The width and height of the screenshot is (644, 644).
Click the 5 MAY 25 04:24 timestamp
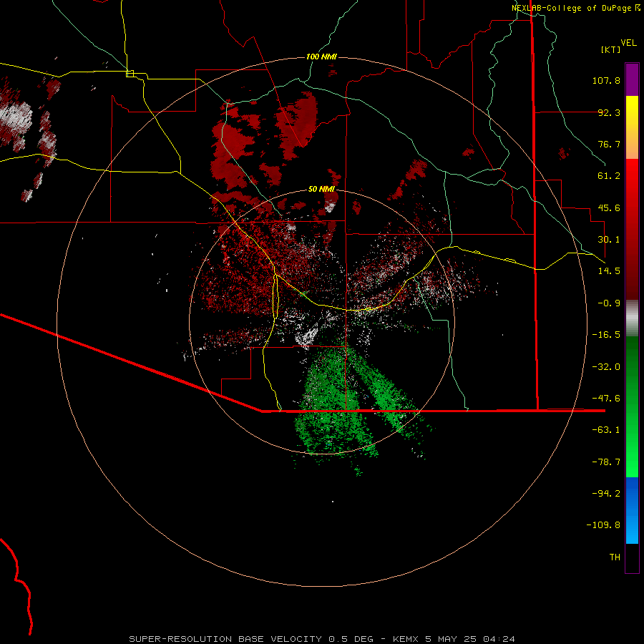tap(470, 639)
